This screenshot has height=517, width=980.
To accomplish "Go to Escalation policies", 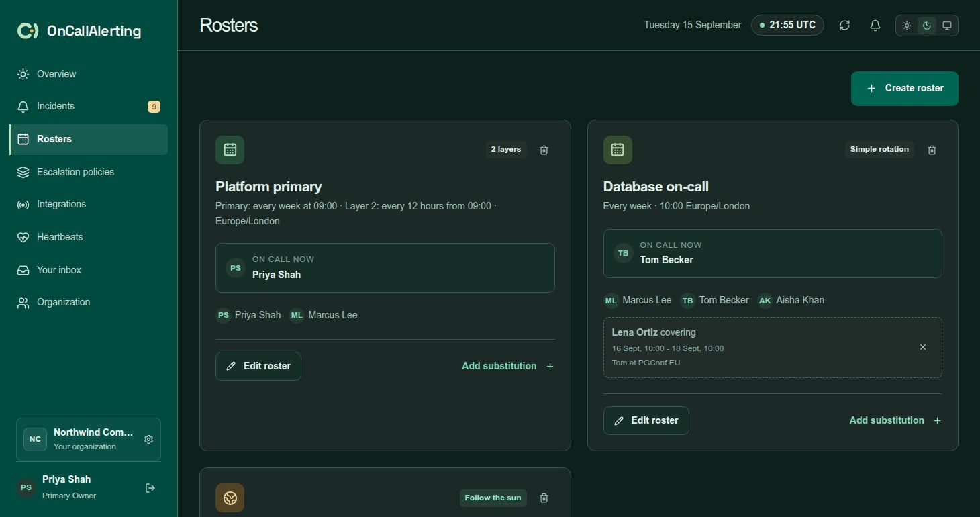I will point(89,172).
